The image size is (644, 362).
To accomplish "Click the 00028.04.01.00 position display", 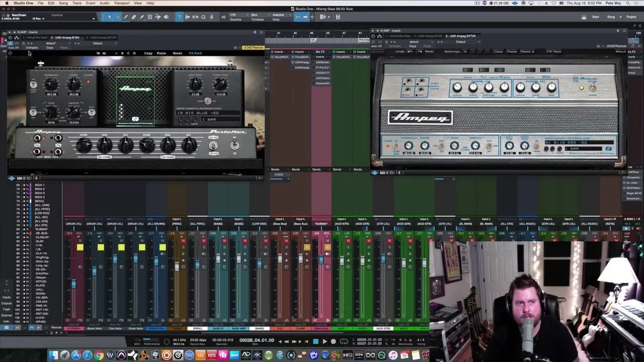I will 257,340.
